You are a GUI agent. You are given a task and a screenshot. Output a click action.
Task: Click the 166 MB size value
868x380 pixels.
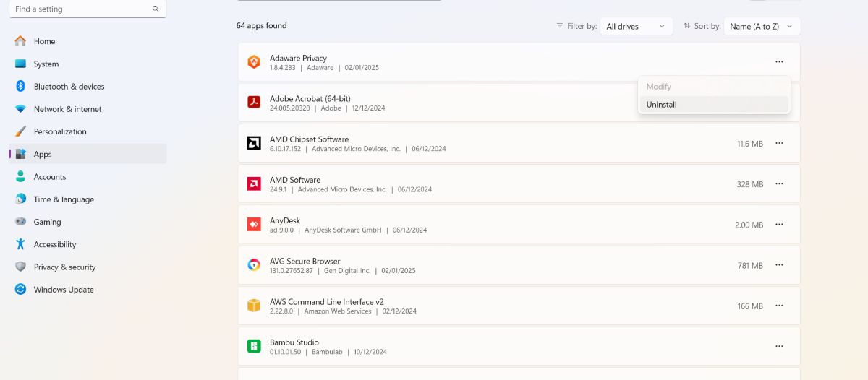click(x=750, y=306)
